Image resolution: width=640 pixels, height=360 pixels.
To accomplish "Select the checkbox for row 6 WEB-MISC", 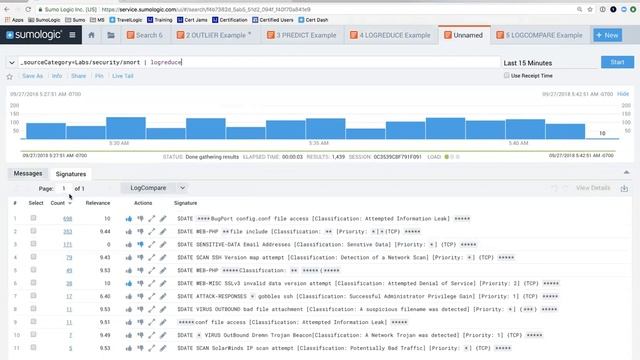I will click(33, 283).
